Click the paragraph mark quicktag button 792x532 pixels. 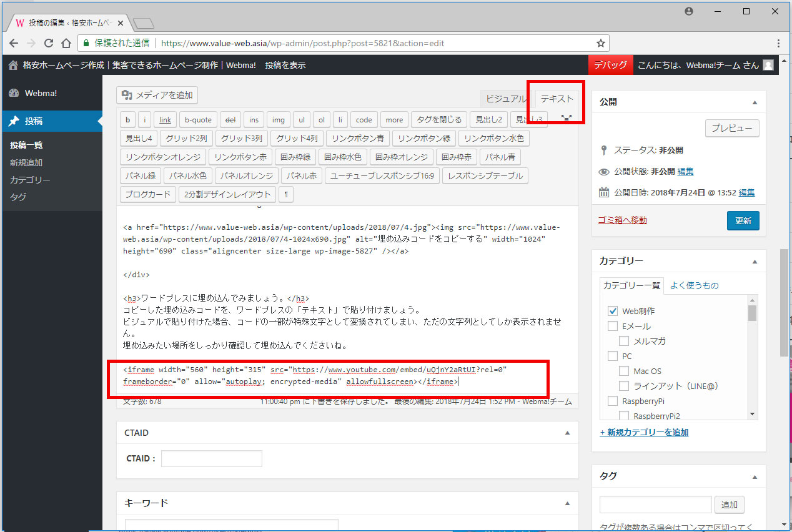(286, 194)
